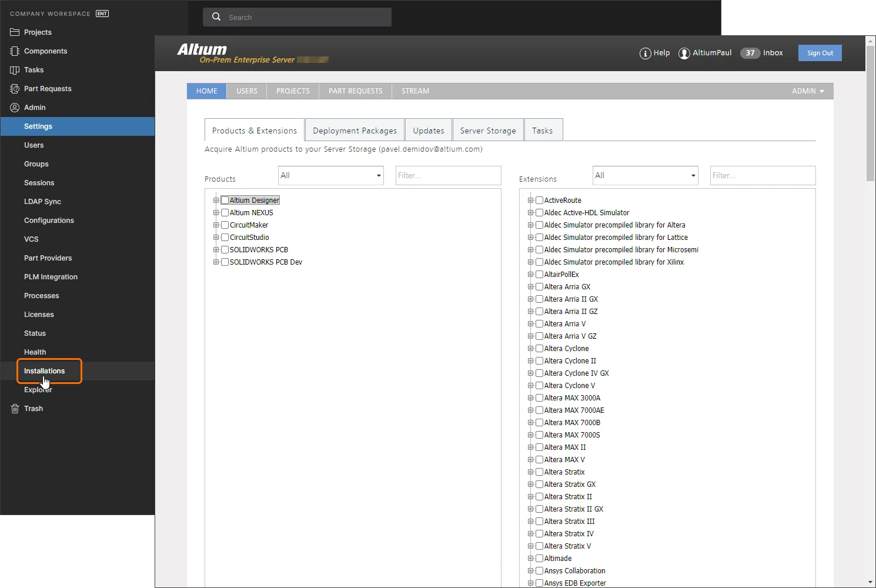Select the Altera Stratix IV row text

click(569, 534)
